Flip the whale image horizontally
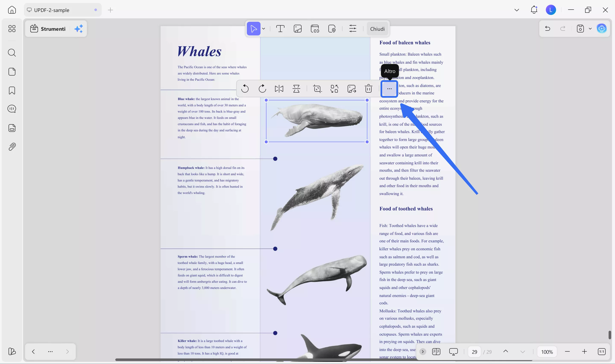615x364 pixels. point(279,89)
